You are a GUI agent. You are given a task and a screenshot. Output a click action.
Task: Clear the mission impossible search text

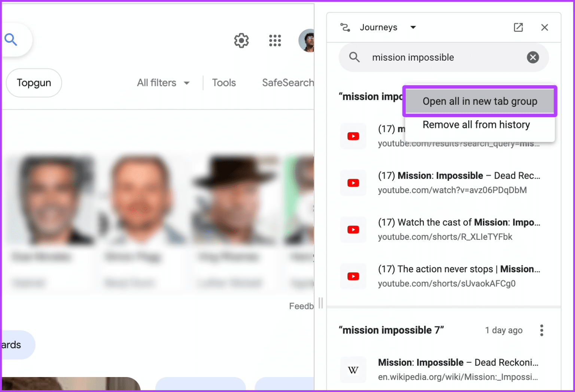coord(533,57)
